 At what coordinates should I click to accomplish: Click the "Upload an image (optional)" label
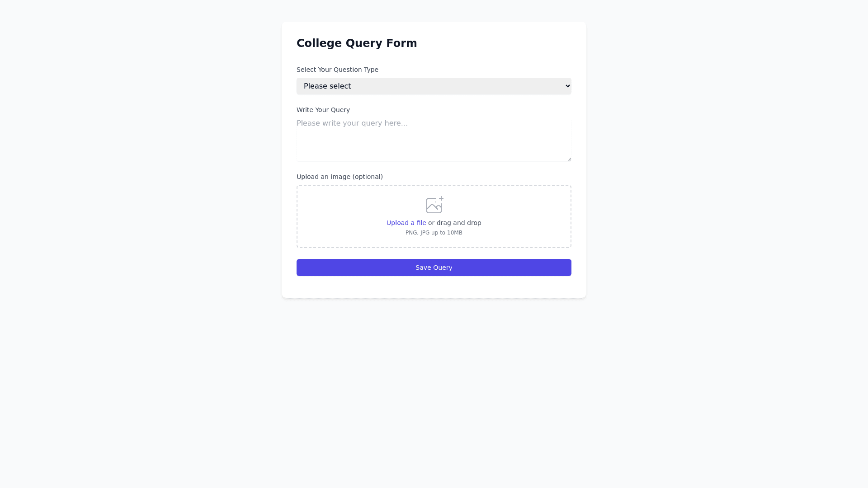click(x=340, y=177)
